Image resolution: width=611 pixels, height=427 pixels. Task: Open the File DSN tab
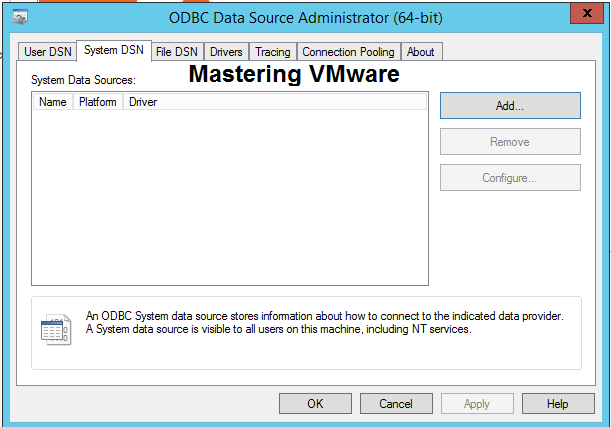177,52
